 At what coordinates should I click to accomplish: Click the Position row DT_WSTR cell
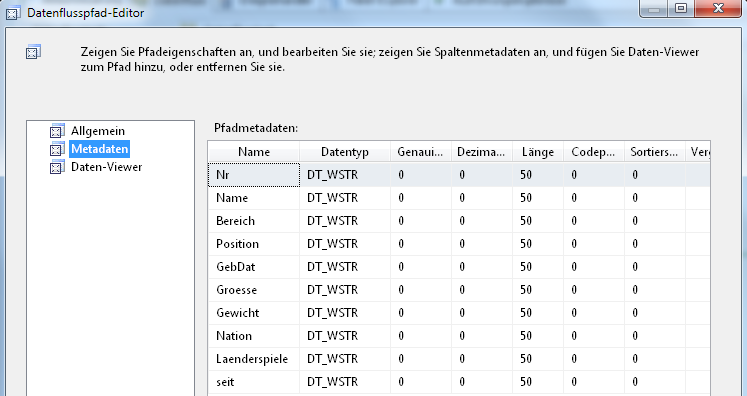(345, 244)
